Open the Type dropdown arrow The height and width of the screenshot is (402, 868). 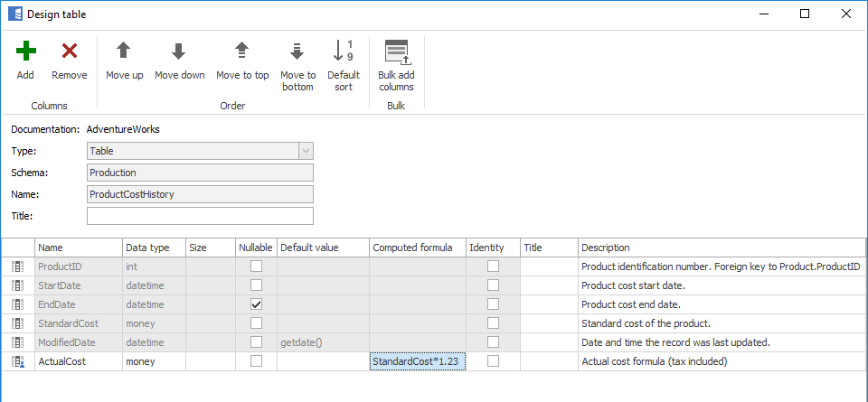point(306,151)
